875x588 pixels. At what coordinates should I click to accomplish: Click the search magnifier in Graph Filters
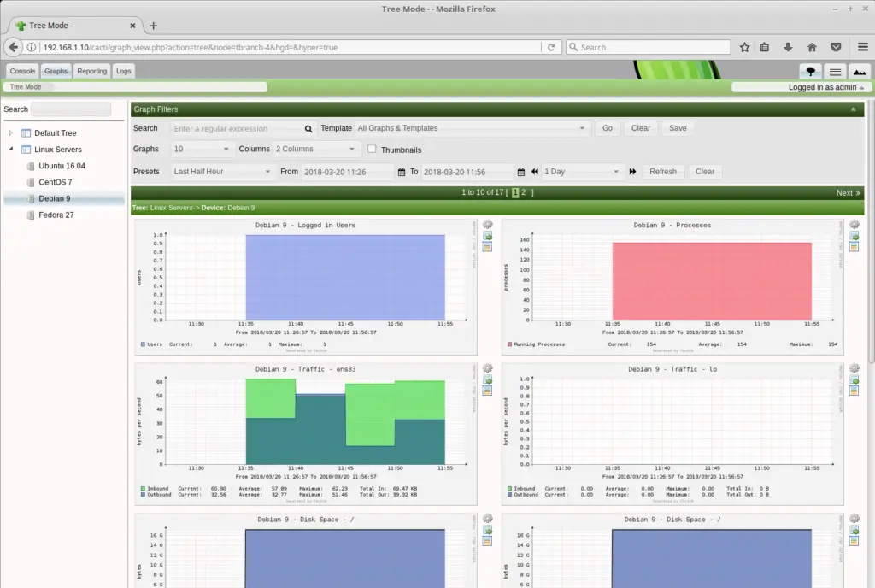click(x=308, y=129)
